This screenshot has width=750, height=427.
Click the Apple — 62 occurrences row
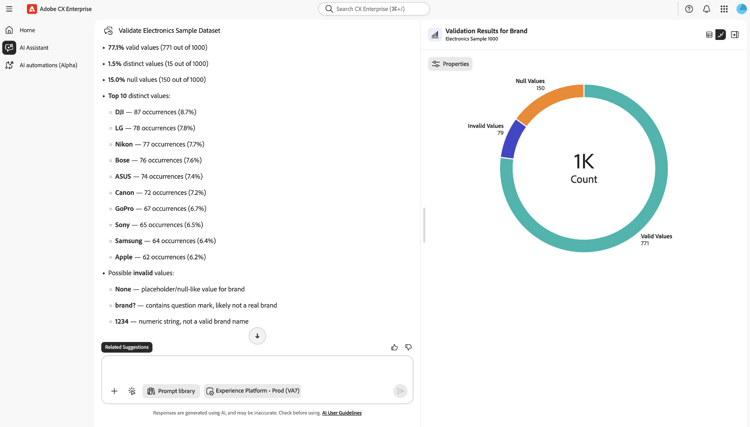(160, 257)
